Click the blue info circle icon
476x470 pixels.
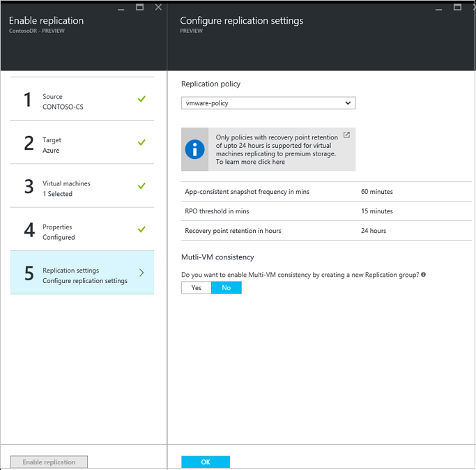pyautogui.click(x=195, y=149)
